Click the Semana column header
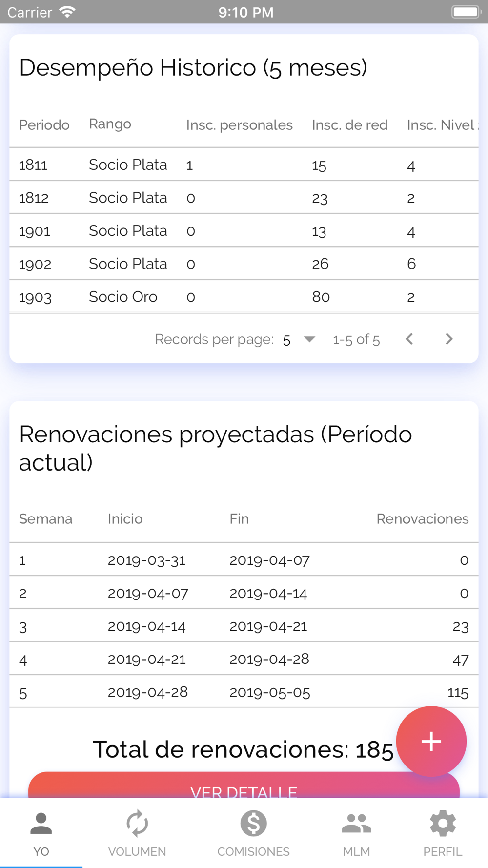The width and height of the screenshot is (488, 868). pos(45,519)
